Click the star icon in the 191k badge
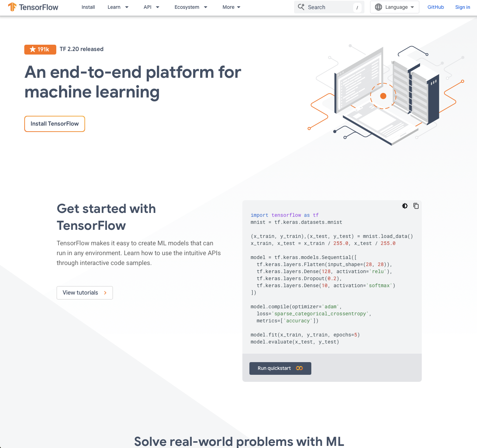 tap(33, 49)
